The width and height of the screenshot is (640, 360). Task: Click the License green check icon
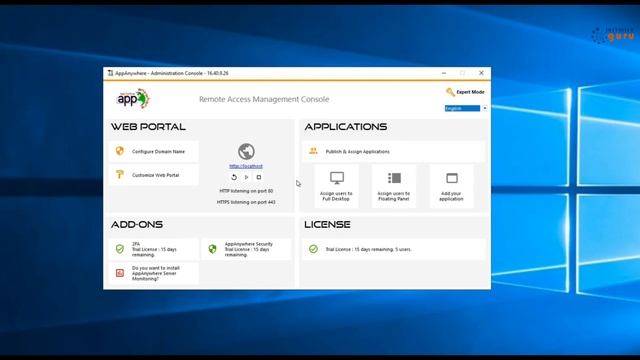(313, 249)
